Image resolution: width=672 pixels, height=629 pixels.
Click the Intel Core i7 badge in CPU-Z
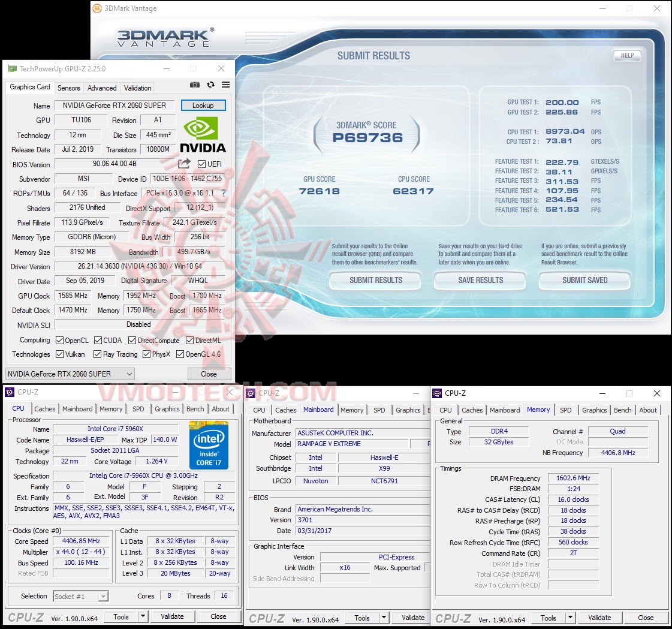209,445
